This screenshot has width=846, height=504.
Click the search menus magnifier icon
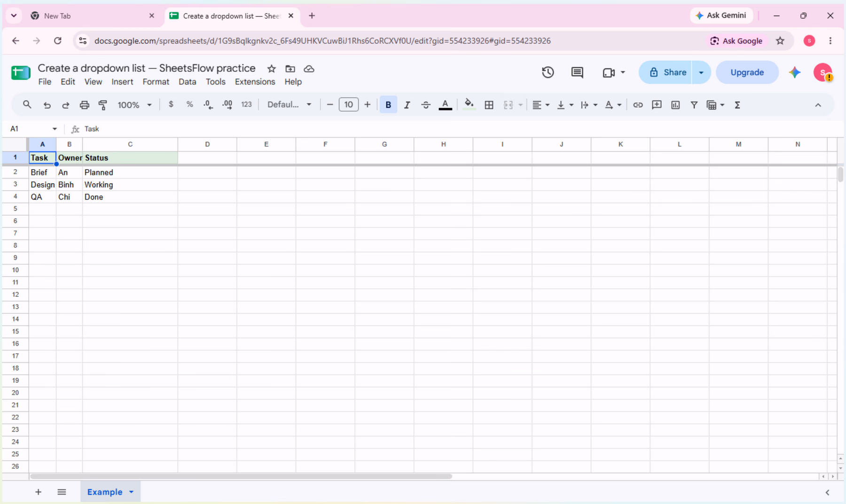(27, 105)
